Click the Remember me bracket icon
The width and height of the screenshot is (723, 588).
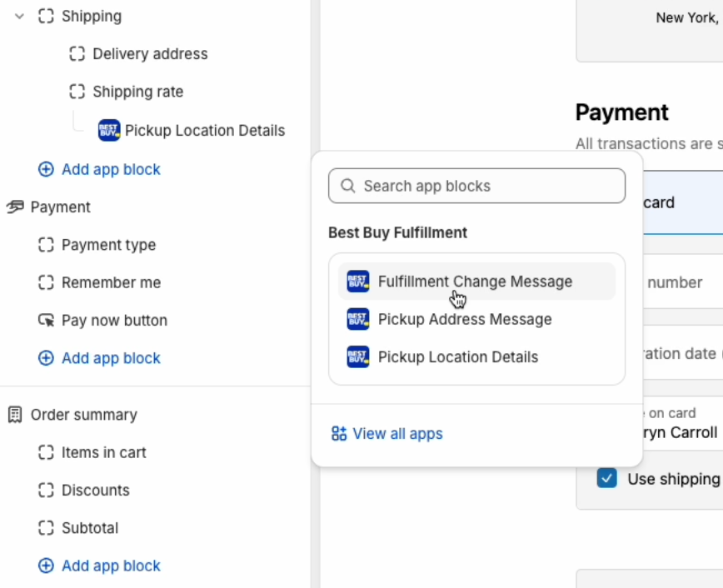coord(46,282)
